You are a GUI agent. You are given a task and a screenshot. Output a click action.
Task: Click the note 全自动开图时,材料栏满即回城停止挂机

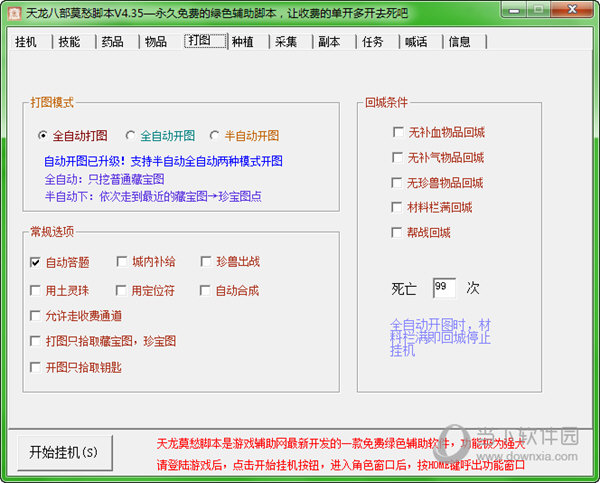click(440, 338)
